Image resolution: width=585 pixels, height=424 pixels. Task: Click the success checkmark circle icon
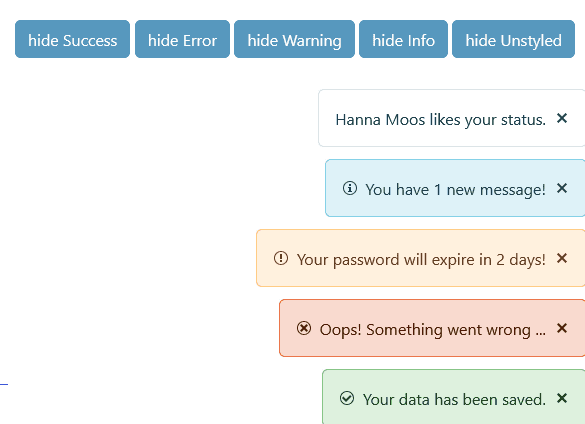[x=347, y=398]
